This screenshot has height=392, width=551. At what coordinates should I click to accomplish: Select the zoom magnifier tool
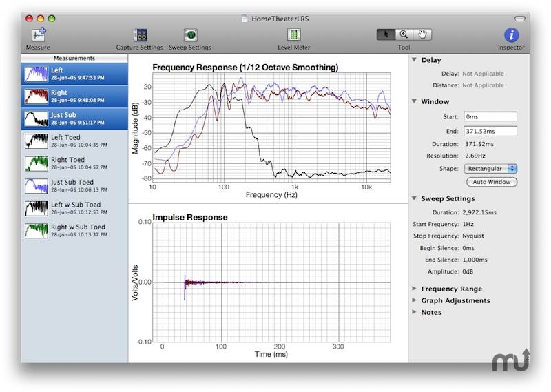point(404,34)
